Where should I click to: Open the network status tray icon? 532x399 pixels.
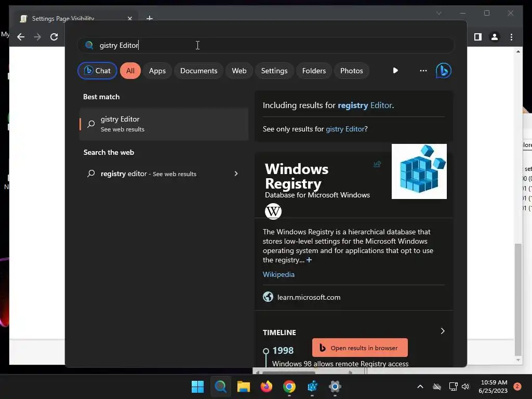coord(453,387)
